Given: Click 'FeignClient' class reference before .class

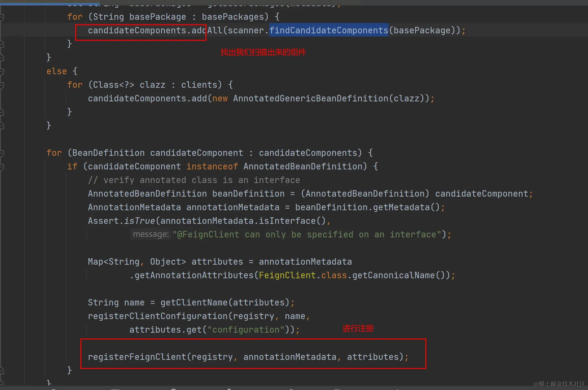Looking at the screenshot, I should pos(287,275).
